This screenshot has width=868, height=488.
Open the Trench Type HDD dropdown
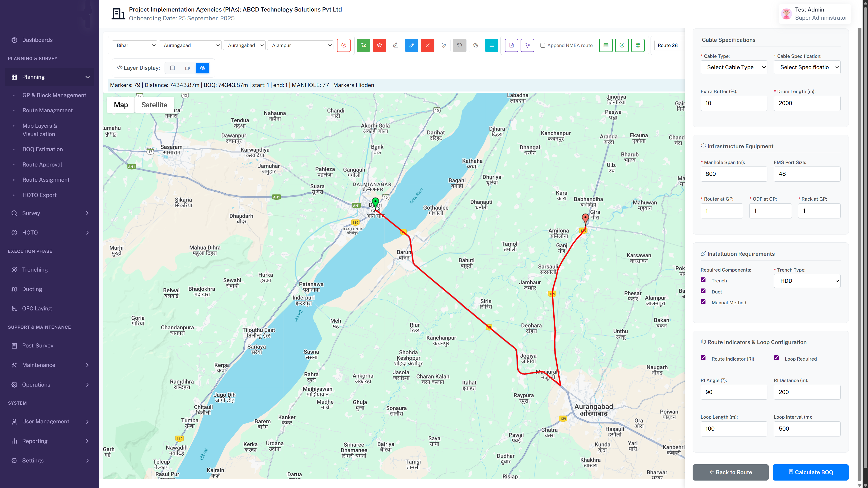click(x=807, y=281)
